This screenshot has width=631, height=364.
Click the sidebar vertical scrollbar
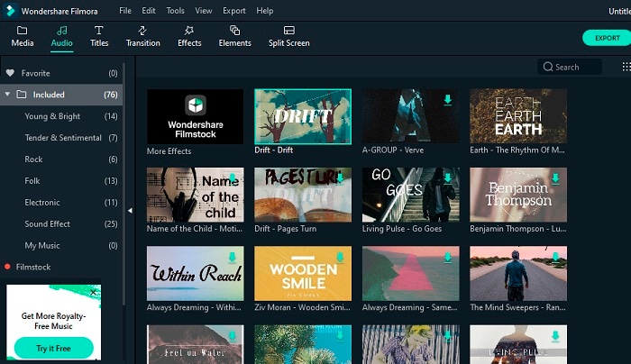(124, 183)
